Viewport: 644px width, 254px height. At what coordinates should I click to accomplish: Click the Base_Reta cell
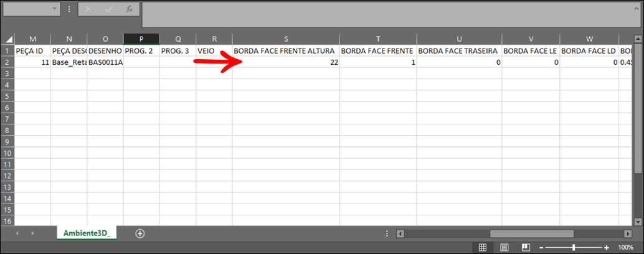(x=69, y=62)
